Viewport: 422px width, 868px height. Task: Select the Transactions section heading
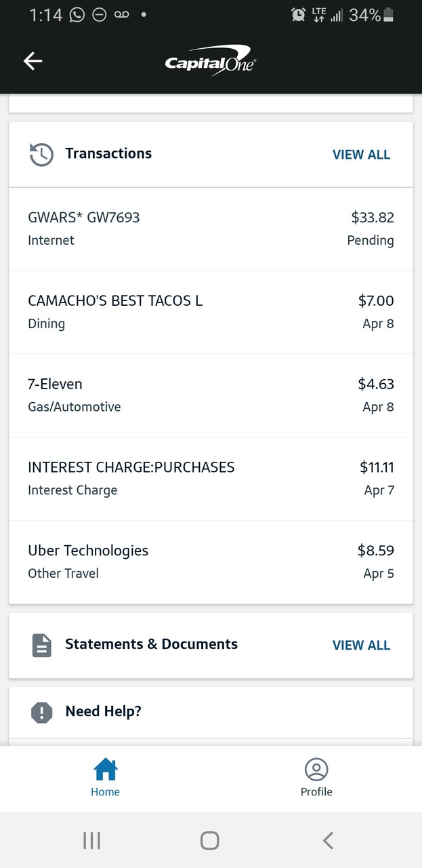(x=108, y=153)
